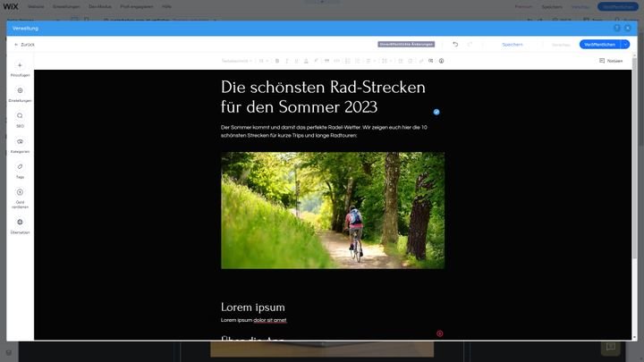Open the Notizen panel
The width and height of the screenshot is (644, 362).
(611, 61)
